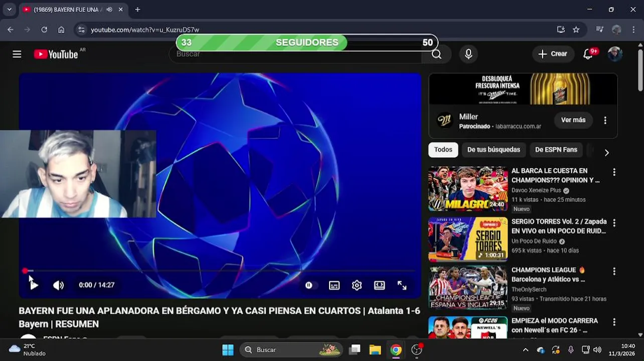Screen dimensions: 644x361
Task: Open Miller ad options menu
Action: (x=605, y=120)
